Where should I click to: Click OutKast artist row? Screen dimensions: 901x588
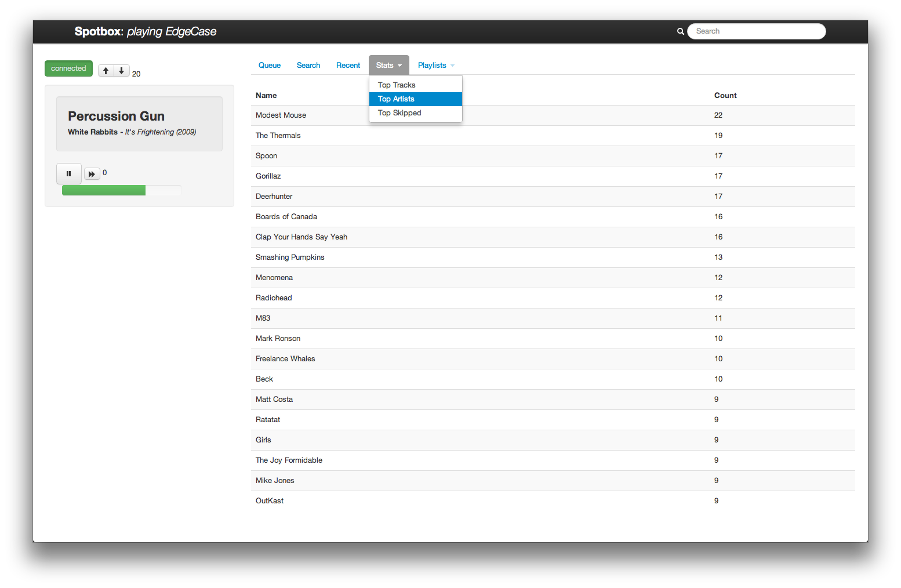[x=553, y=501]
